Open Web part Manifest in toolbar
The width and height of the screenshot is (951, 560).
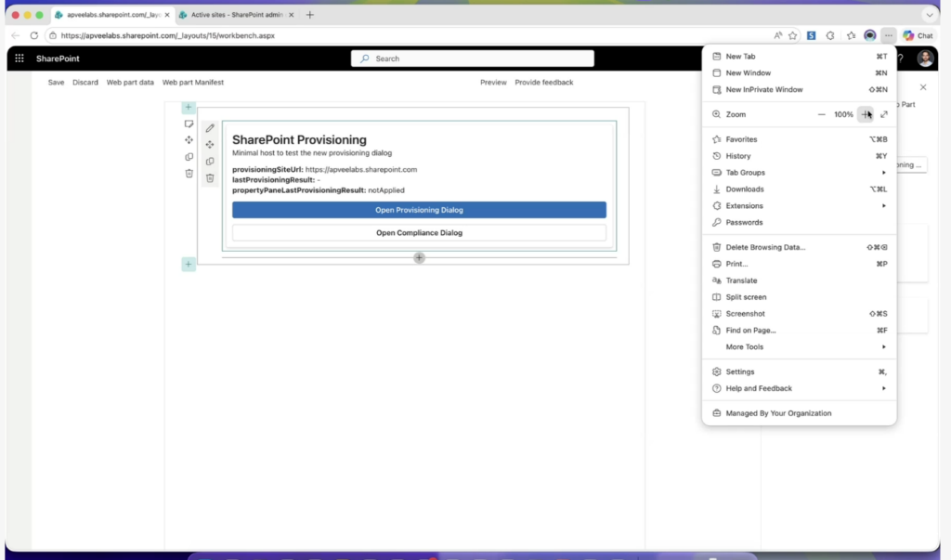(x=193, y=83)
